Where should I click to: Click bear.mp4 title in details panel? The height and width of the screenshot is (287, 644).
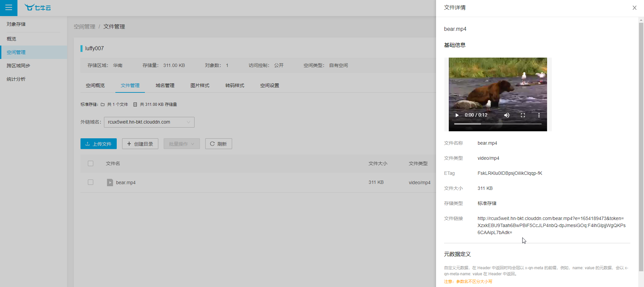click(x=455, y=29)
